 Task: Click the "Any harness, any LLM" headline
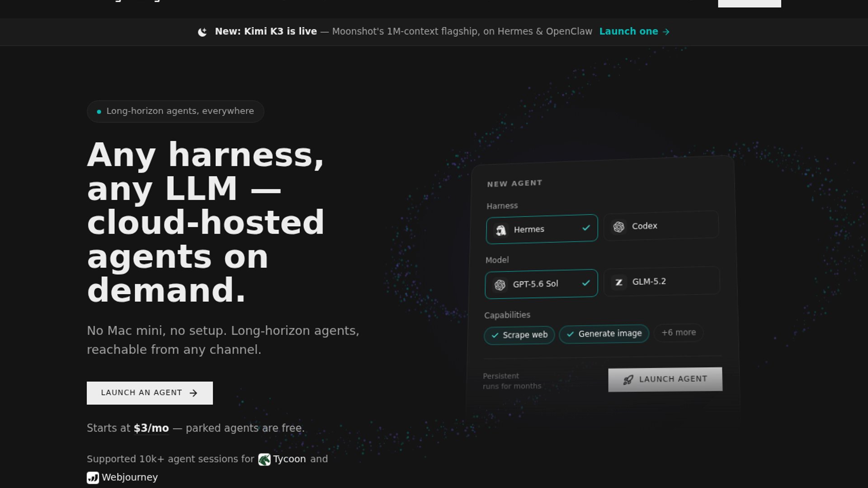click(206, 222)
